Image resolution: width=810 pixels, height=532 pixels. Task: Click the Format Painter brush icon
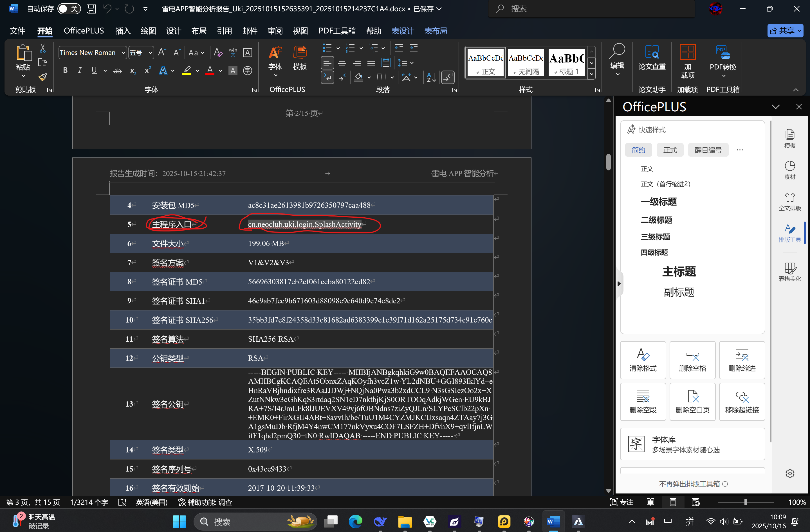pyautogui.click(x=42, y=77)
